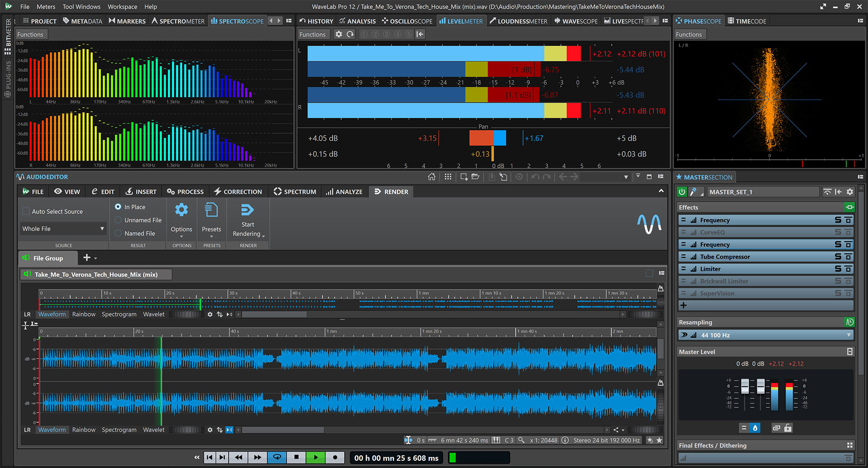
Task: Open the 44 100 Hz resampling dropdown
Action: tap(765, 335)
